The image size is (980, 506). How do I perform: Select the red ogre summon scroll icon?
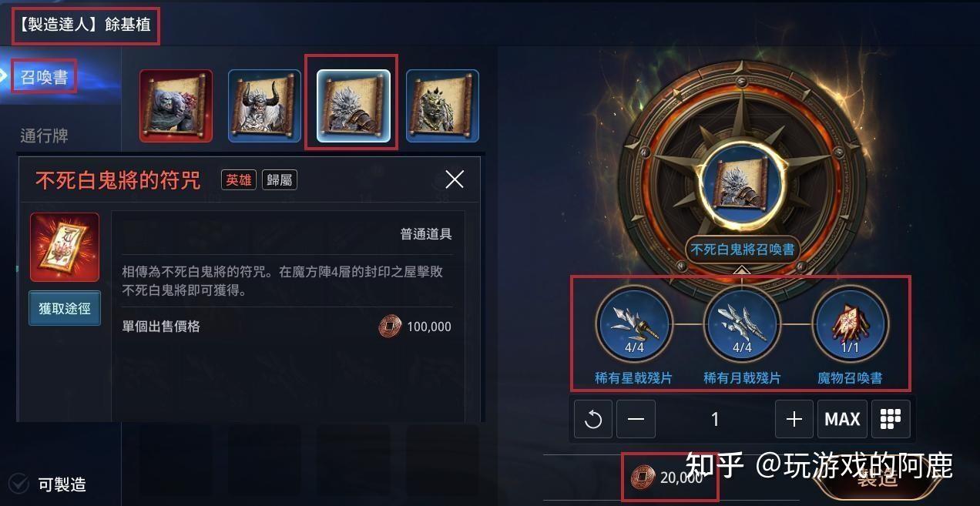pos(176,106)
